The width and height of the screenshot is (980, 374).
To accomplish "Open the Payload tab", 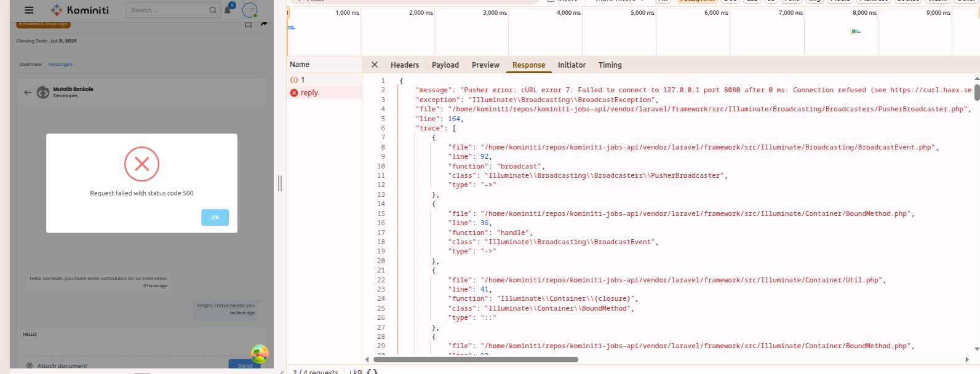I will click(x=445, y=65).
